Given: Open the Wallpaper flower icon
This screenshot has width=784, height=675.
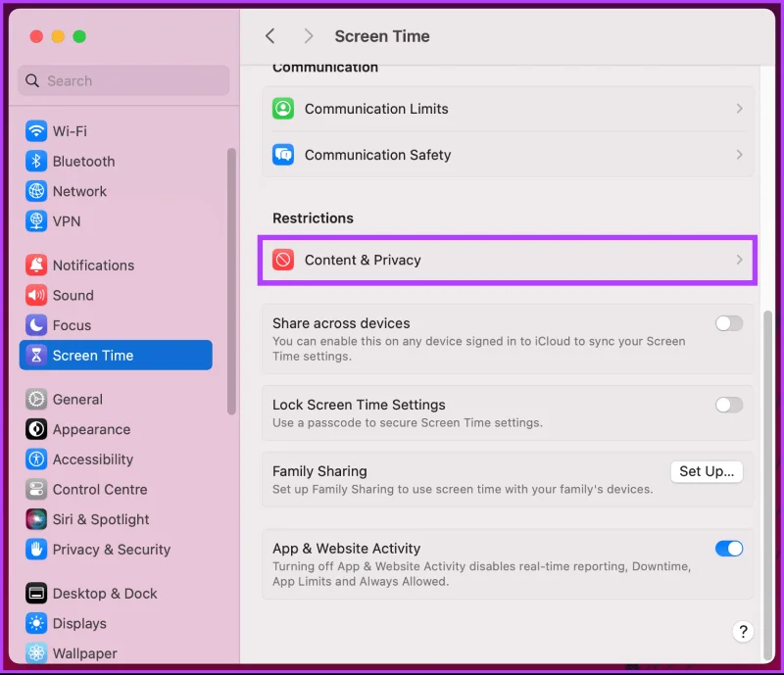Looking at the screenshot, I should coord(36,653).
